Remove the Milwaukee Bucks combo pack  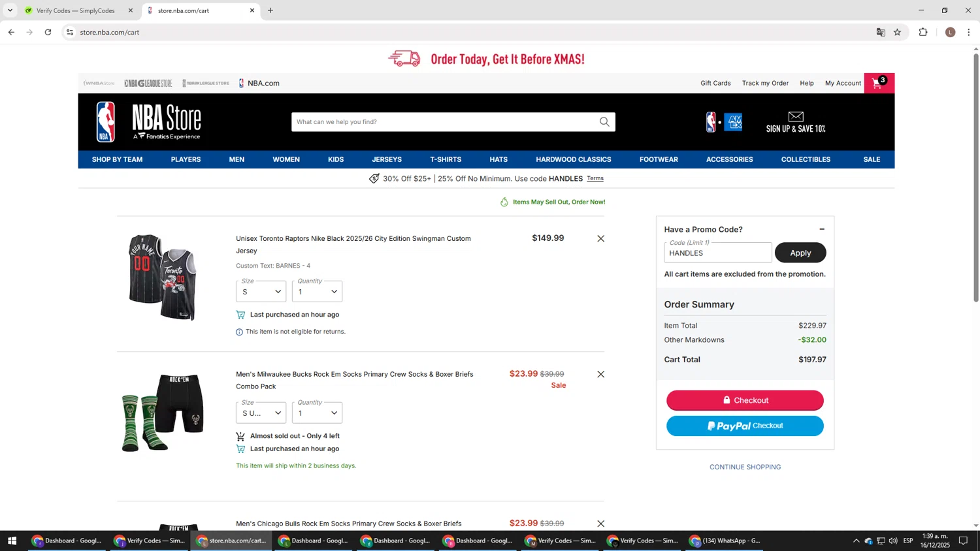coord(600,374)
